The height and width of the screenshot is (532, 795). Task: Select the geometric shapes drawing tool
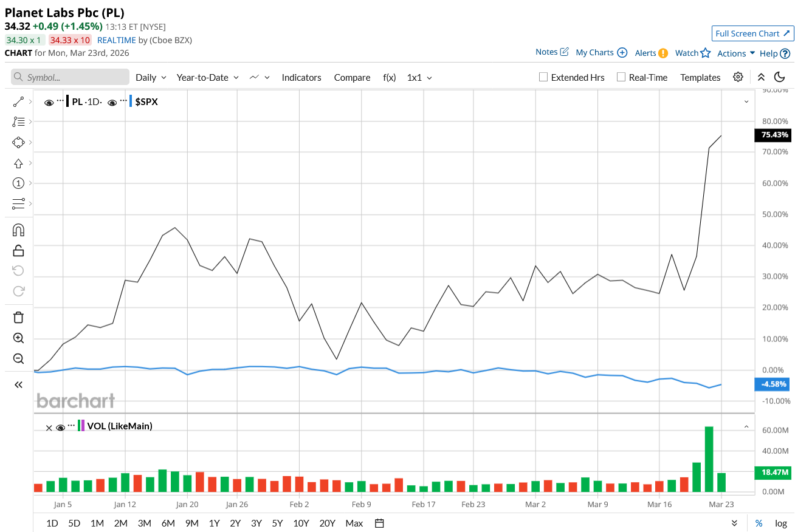pos(18,142)
